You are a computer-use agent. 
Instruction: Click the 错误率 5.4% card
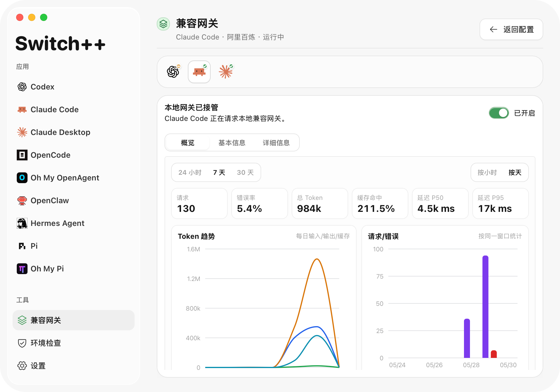259,203
